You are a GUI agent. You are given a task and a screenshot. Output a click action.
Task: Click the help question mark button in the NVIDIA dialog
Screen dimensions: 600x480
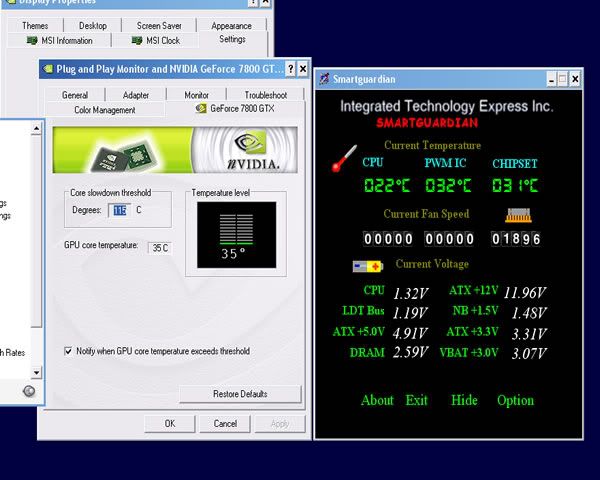point(290,69)
